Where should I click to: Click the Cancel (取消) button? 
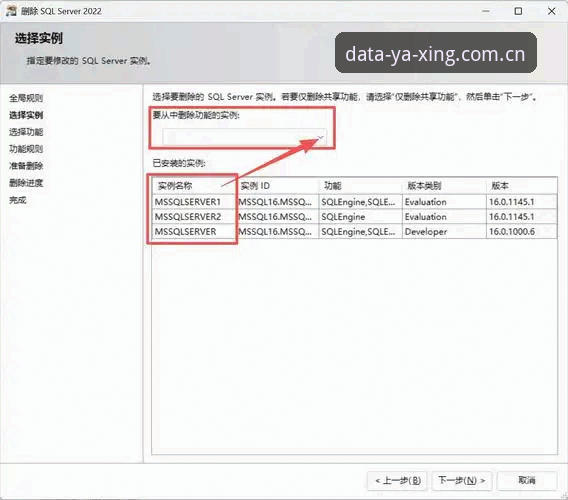coord(527,480)
